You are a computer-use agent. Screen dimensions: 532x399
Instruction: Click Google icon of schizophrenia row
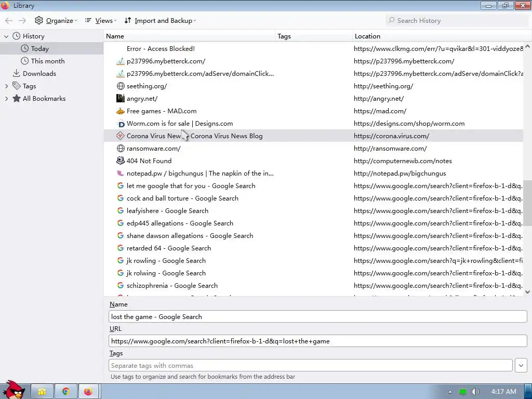[121, 286]
